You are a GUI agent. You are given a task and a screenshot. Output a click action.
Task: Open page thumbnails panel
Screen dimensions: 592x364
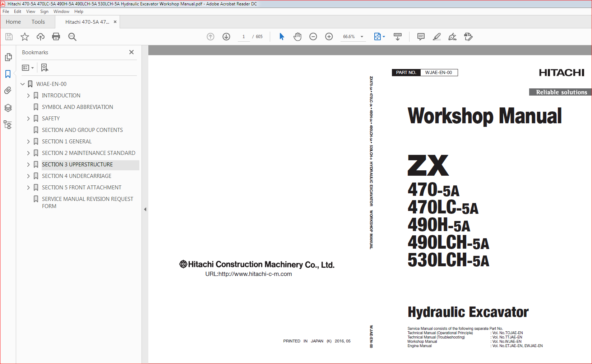coord(8,57)
